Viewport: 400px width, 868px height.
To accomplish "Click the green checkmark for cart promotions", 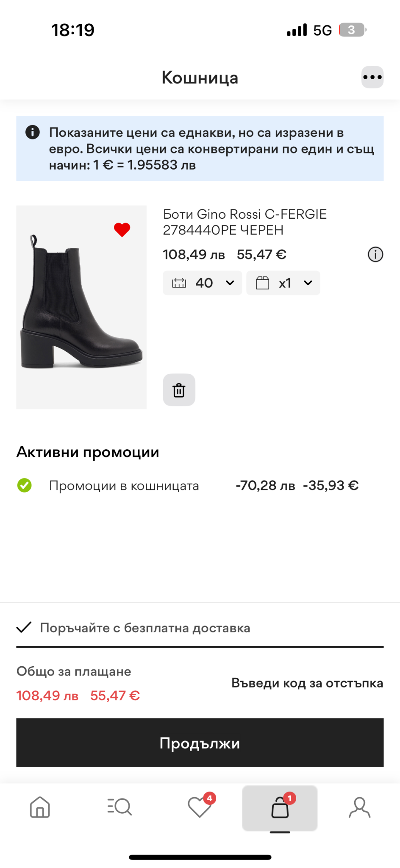I will point(25,485).
